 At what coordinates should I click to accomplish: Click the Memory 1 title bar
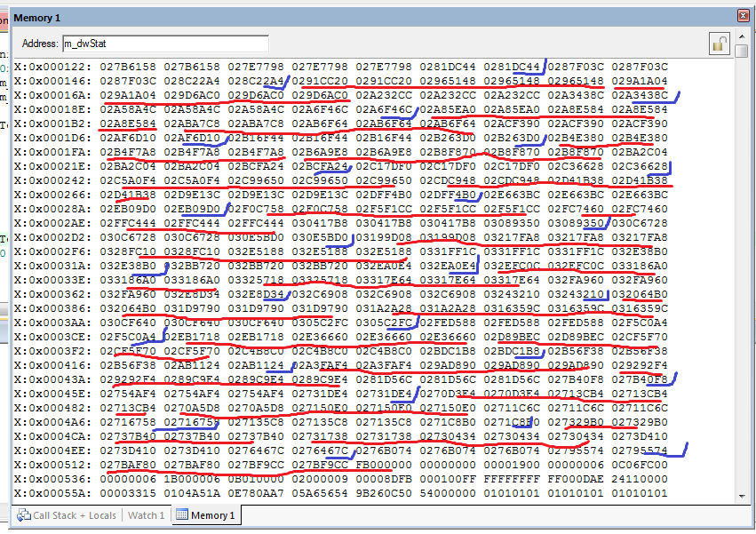[x=355, y=16]
